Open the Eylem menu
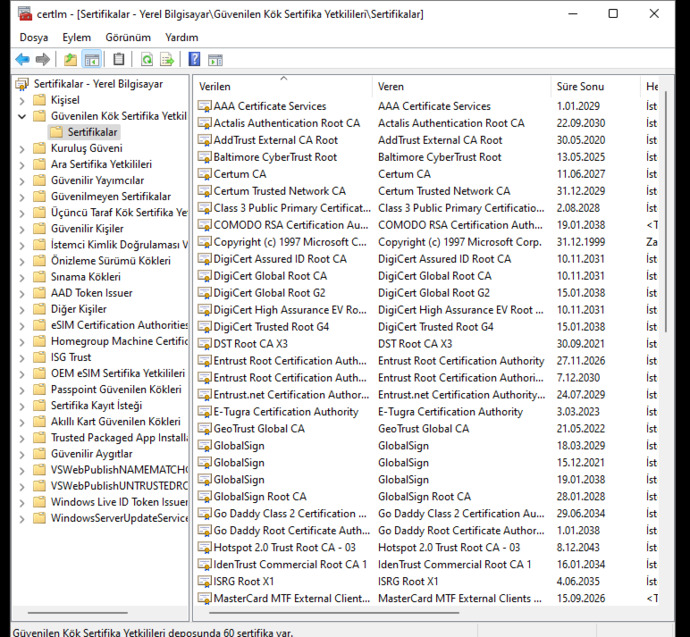This screenshot has height=637, width=690. pos(77,37)
